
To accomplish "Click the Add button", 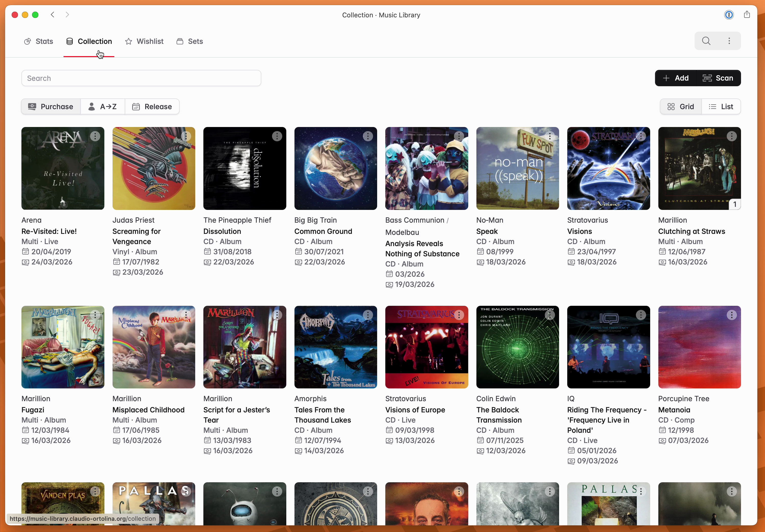I will pos(676,78).
